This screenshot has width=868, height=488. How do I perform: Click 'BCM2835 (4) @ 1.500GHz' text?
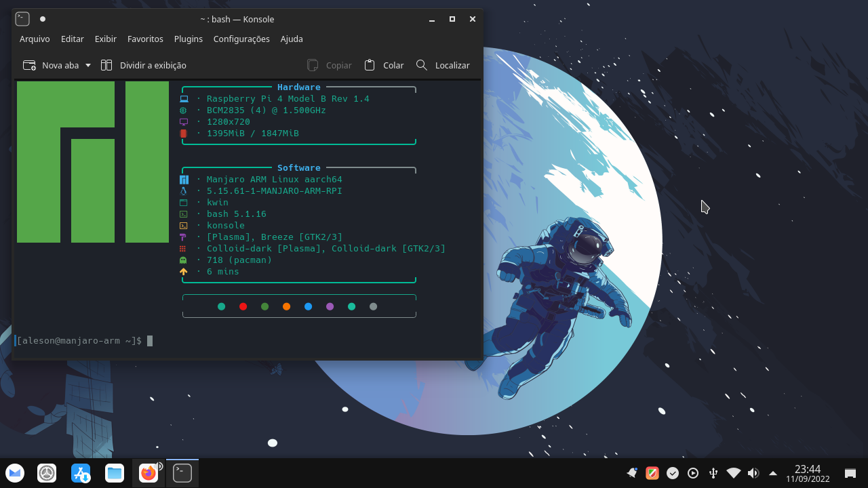267,110
